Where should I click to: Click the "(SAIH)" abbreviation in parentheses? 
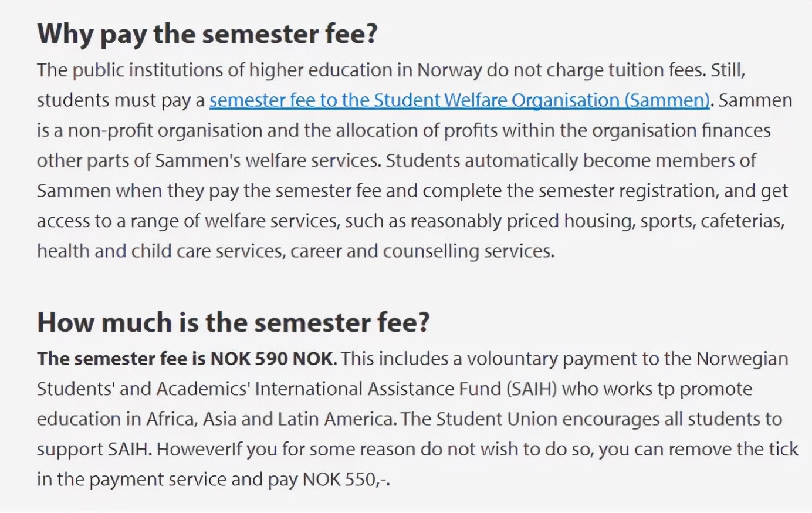[531, 389]
